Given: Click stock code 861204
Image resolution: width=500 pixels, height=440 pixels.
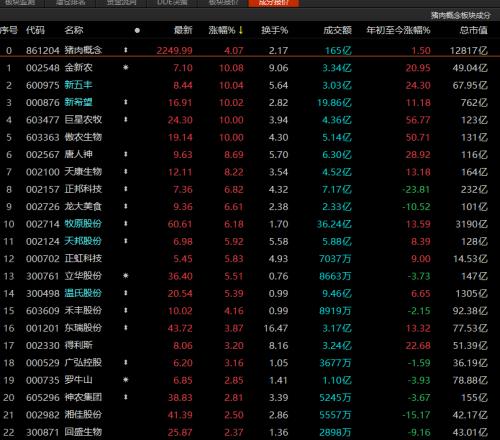Looking at the screenshot, I should [x=43, y=51].
